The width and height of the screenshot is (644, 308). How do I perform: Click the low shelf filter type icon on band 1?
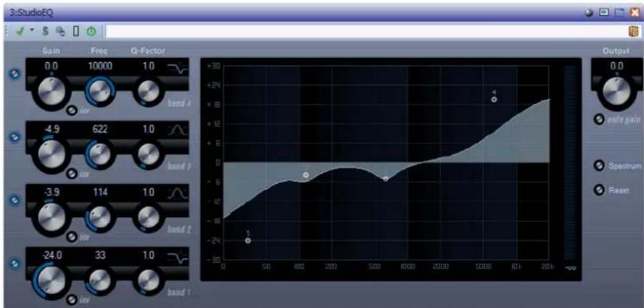[178, 257]
